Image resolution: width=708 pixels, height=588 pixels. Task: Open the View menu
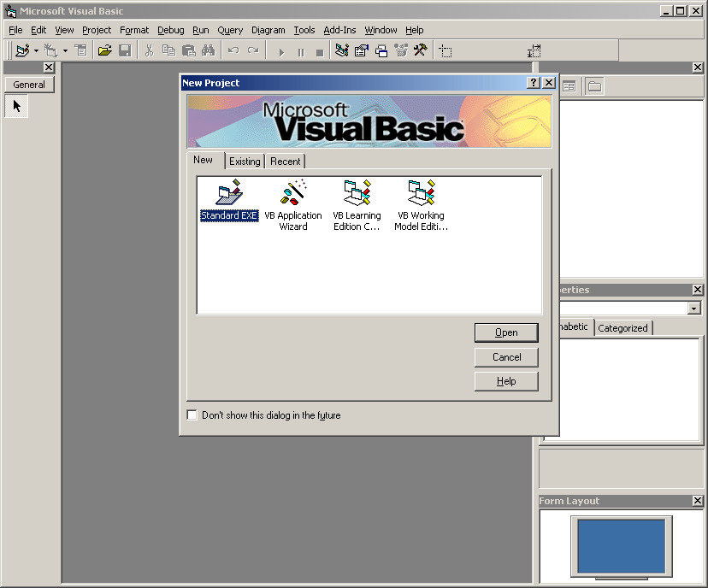[64, 30]
